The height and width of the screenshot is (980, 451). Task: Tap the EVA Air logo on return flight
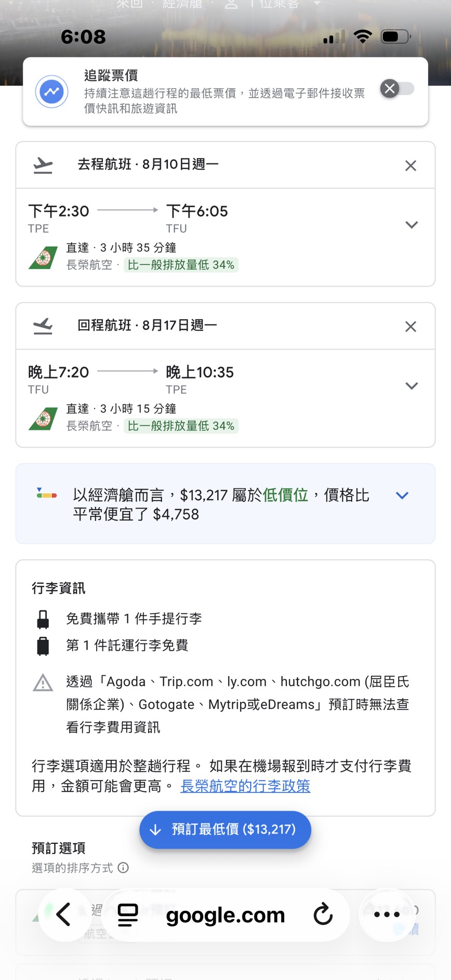43,418
